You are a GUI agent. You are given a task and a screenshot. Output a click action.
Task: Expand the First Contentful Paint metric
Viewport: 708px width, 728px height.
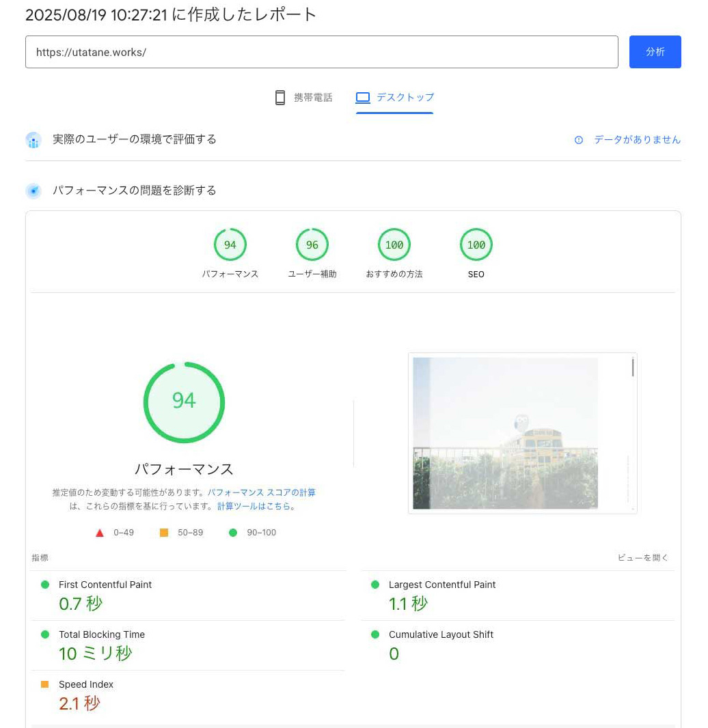pos(105,585)
